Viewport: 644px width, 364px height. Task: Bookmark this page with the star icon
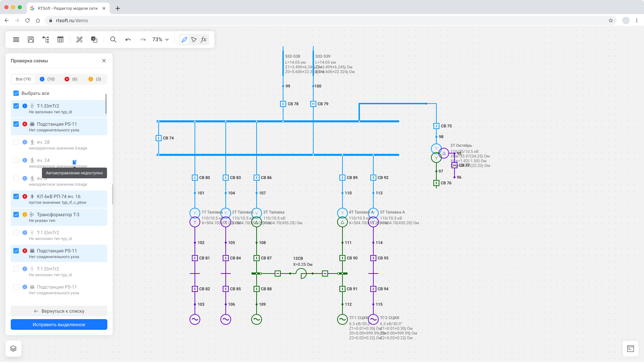click(611, 20)
